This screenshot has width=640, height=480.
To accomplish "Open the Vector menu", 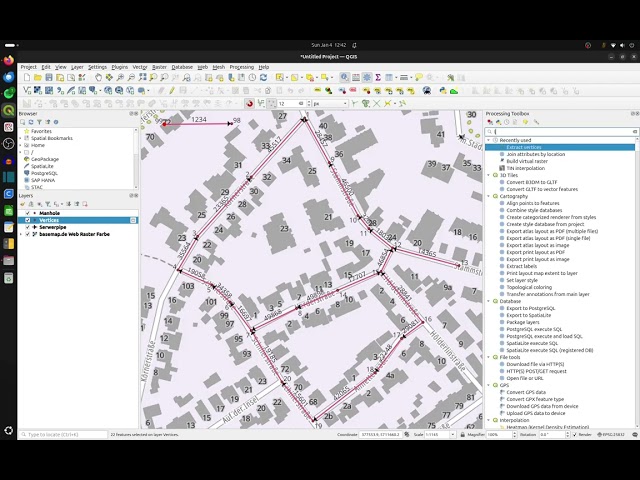I will point(140,67).
